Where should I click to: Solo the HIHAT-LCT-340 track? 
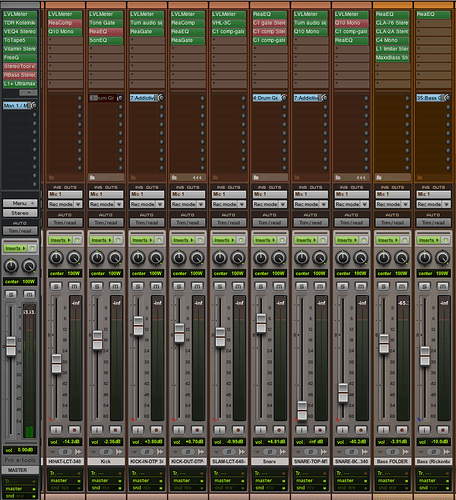coord(56,286)
